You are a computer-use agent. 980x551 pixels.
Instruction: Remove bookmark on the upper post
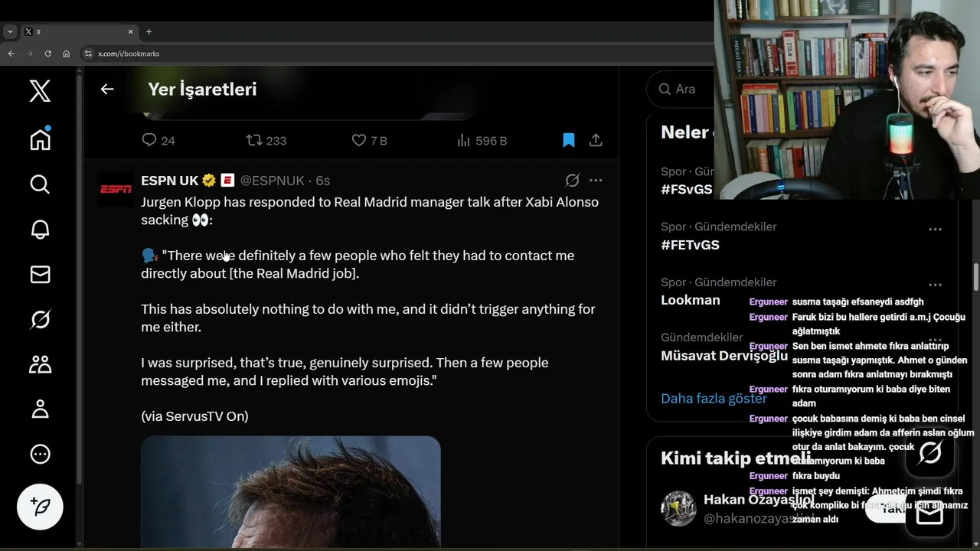click(568, 140)
